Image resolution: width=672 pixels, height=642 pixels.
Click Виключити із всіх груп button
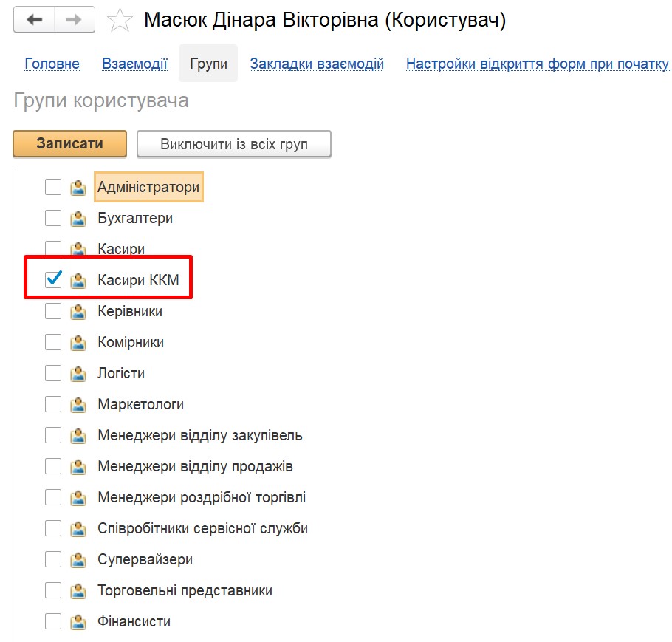tap(234, 144)
